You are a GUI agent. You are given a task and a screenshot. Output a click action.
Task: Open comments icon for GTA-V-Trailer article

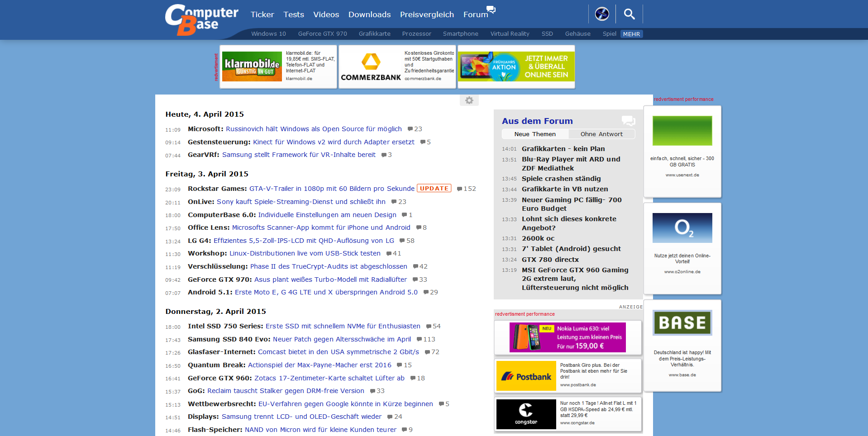tap(459, 189)
